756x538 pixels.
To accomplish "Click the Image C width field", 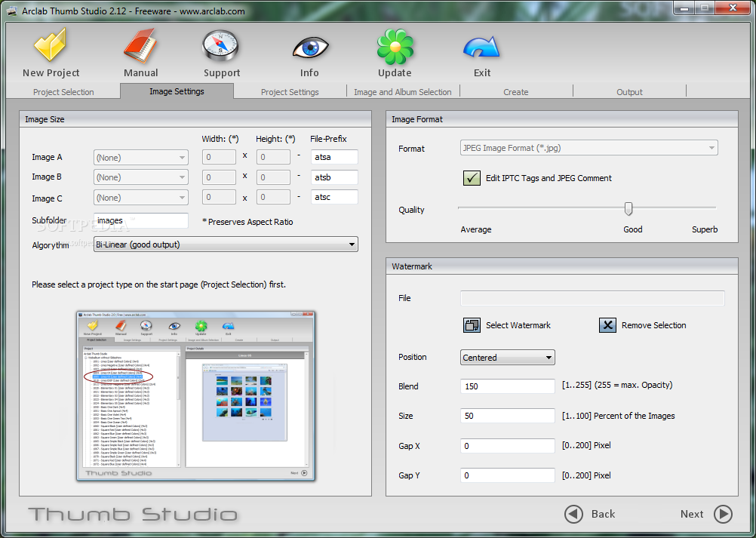I will tap(219, 197).
